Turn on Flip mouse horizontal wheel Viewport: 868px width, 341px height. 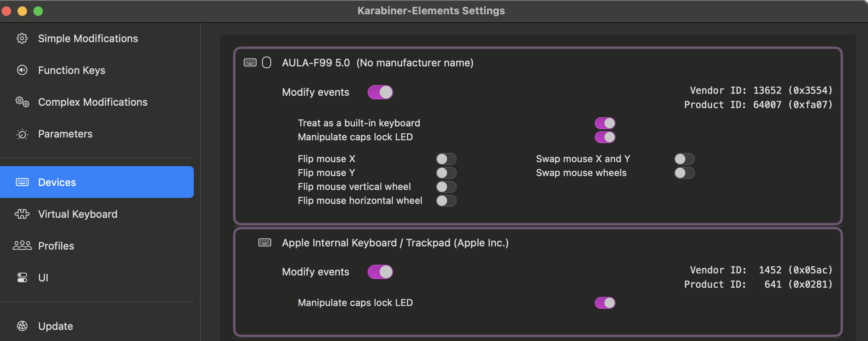446,201
